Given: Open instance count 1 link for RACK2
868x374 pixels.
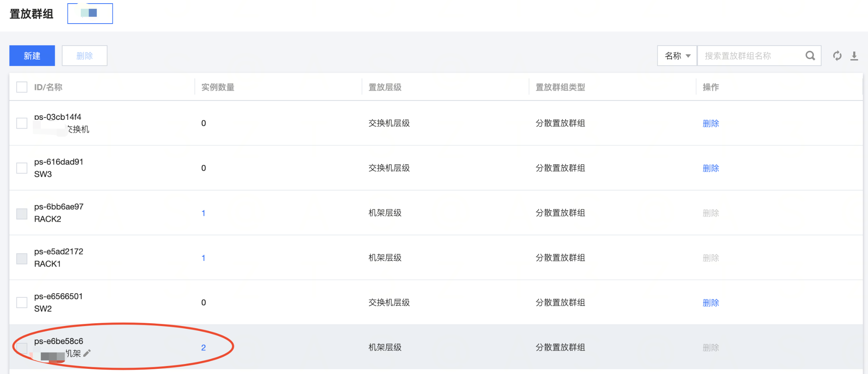Looking at the screenshot, I should coord(203,213).
